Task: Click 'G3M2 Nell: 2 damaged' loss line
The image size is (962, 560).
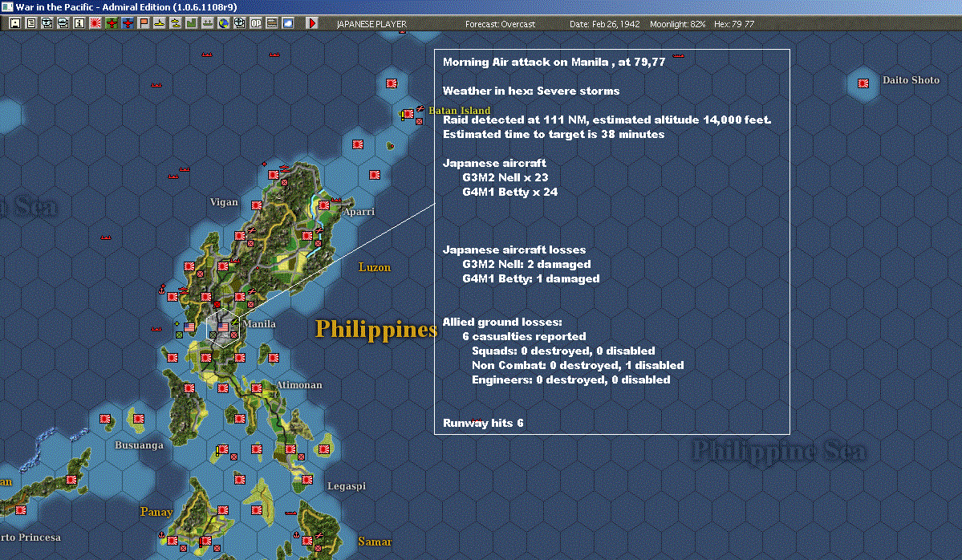Action: tap(526, 265)
